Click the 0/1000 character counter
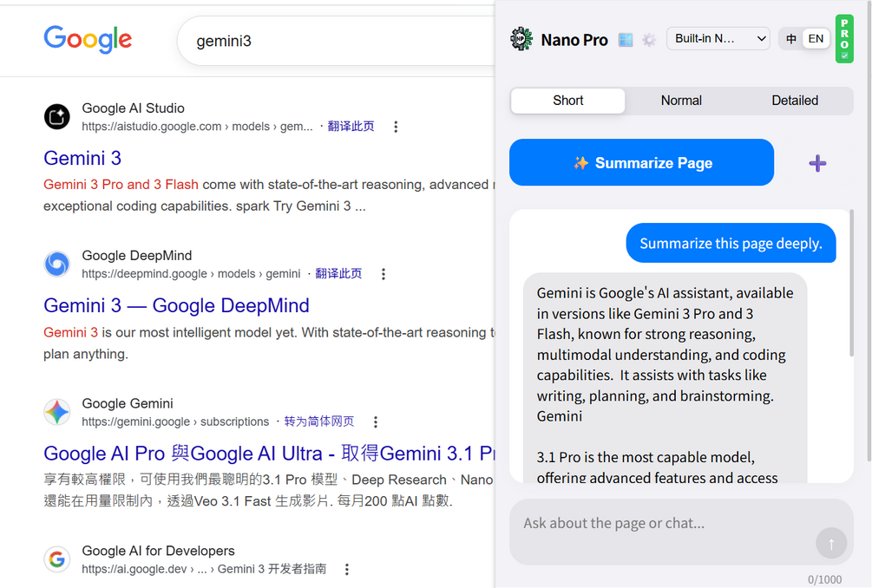872x588 pixels. (824, 579)
